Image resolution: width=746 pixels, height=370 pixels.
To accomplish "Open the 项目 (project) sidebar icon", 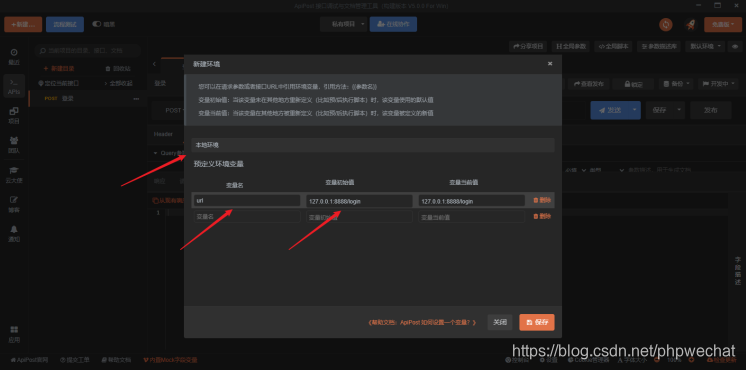I will tap(14, 115).
